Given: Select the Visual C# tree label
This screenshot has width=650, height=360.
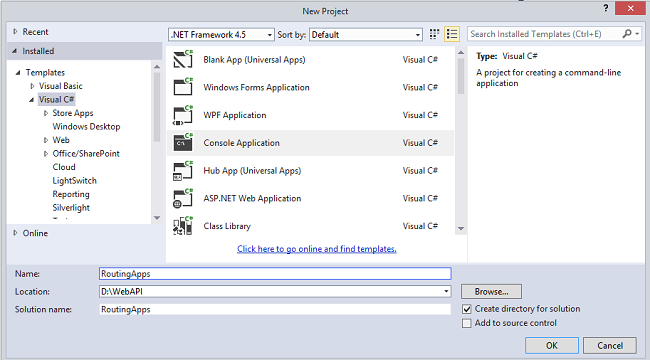Looking at the screenshot, I should pos(56,100).
